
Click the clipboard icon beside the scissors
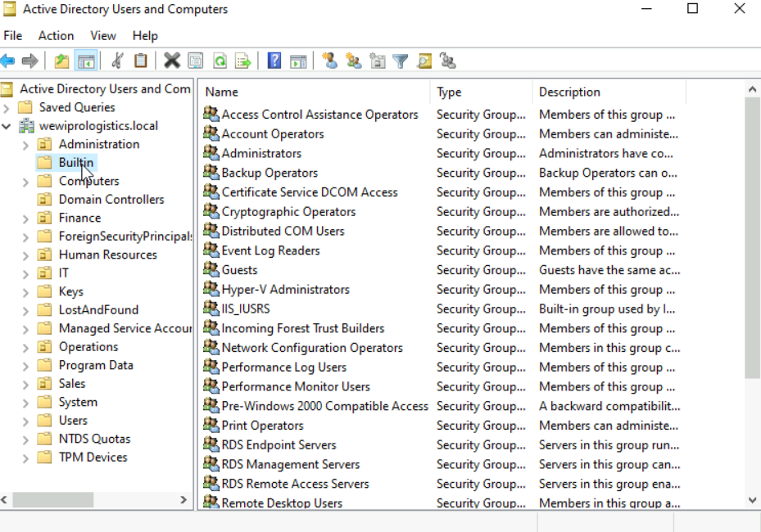[140, 61]
